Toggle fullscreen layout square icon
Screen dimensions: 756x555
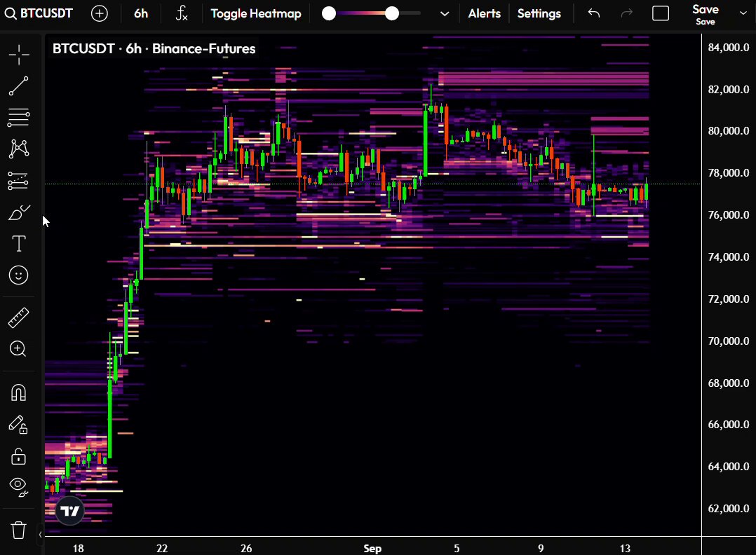click(661, 13)
